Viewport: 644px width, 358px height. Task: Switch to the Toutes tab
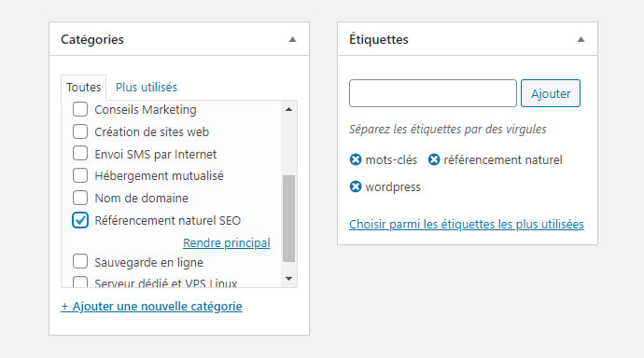pos(84,88)
